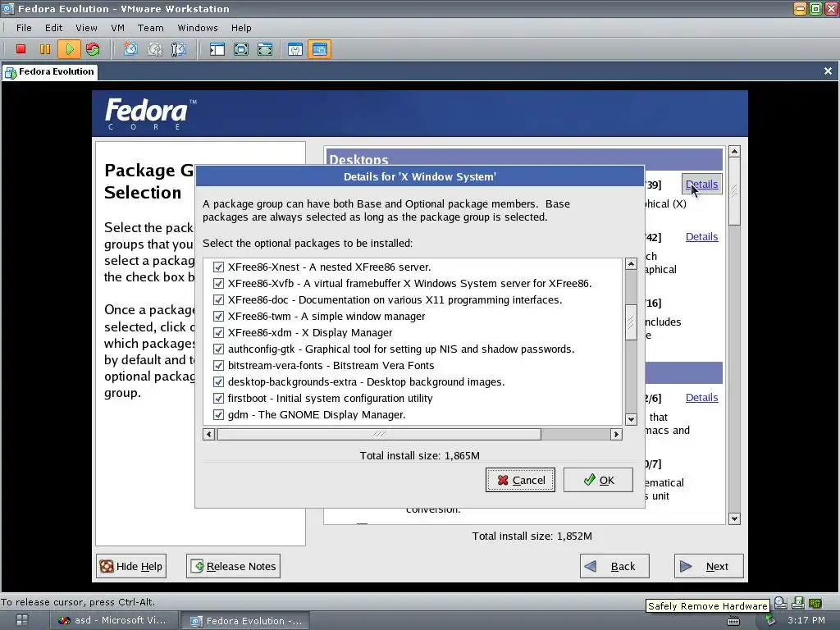Click the floppy device status bar icon
Viewport: 840px width, 630px height.
[x=798, y=603]
